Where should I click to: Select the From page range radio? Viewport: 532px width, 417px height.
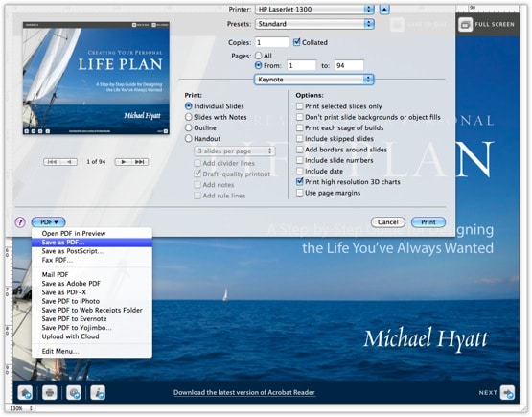[259, 65]
